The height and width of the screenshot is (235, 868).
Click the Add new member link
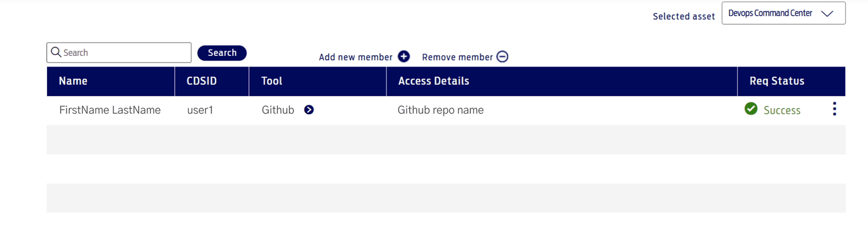click(355, 57)
